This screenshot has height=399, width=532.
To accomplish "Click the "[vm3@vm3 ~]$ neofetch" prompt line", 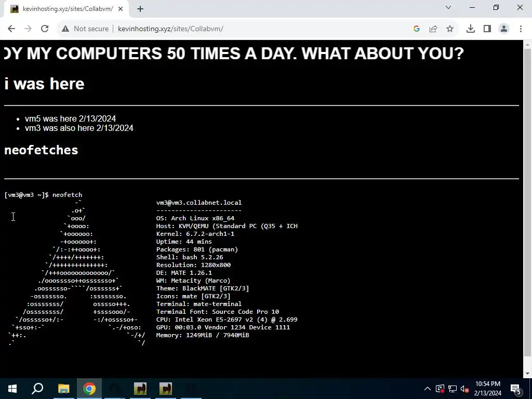I will [43, 195].
